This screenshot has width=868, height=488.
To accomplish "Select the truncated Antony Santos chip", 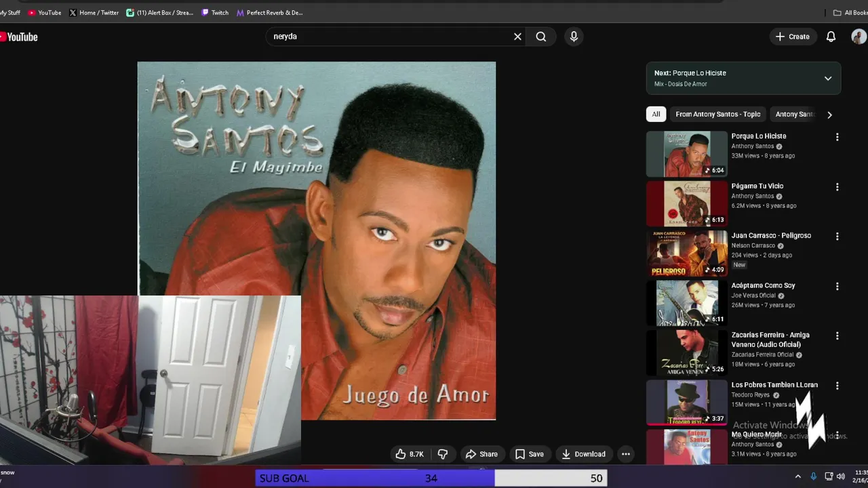I will coord(795,115).
